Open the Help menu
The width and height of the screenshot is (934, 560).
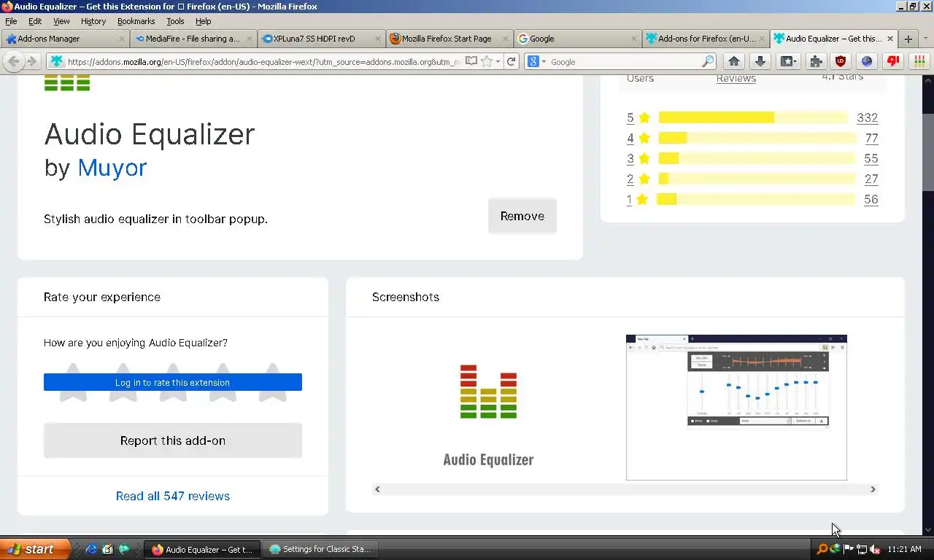204,21
